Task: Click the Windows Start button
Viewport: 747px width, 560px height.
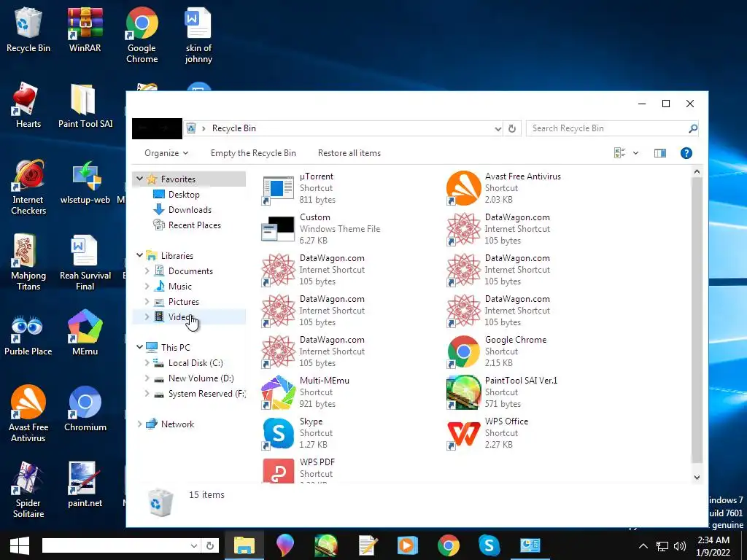Action: (20, 545)
